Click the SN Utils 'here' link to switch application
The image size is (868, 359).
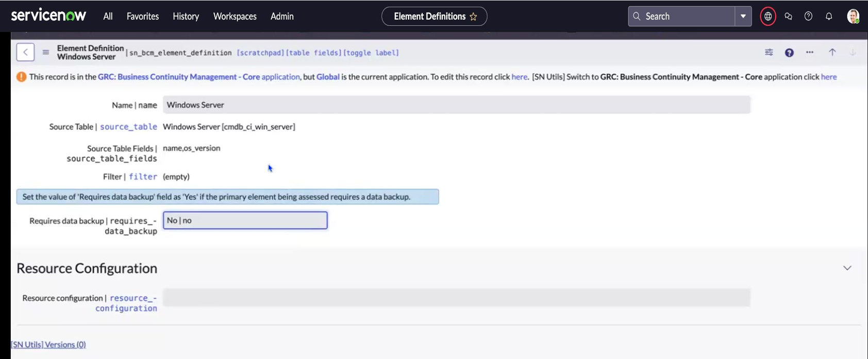coord(829,77)
